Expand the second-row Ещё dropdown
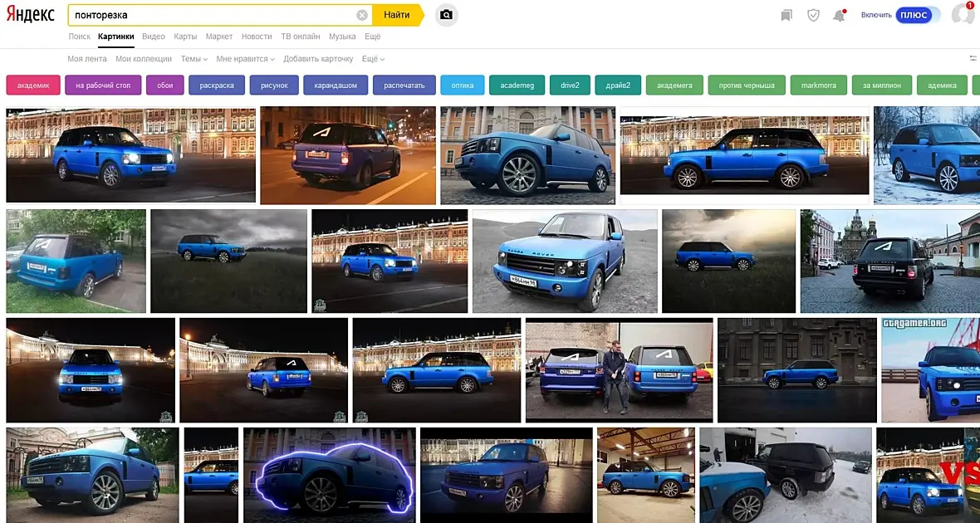 click(373, 59)
